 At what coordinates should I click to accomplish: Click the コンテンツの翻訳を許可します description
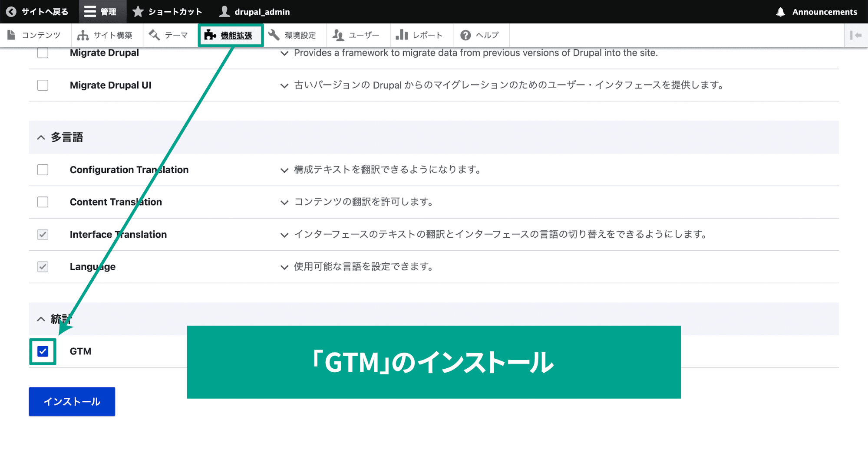[363, 202]
